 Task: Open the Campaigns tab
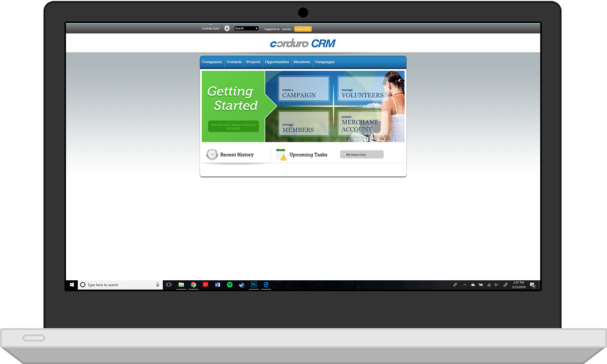(325, 62)
